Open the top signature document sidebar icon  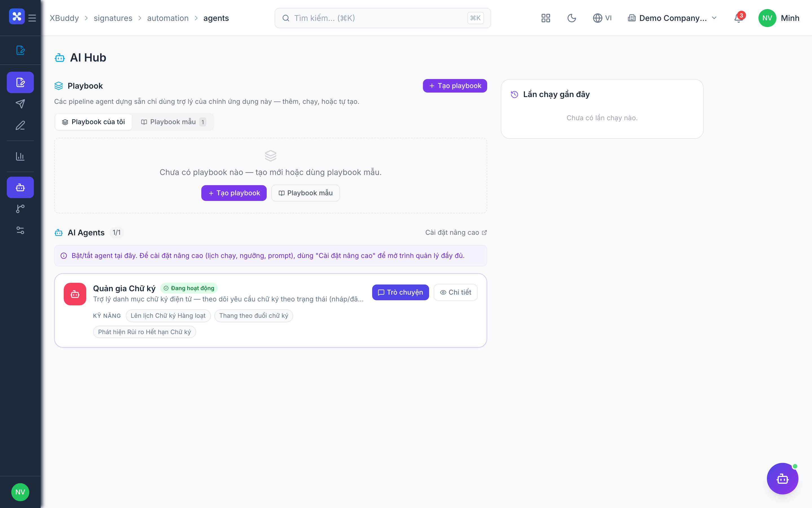(20, 50)
